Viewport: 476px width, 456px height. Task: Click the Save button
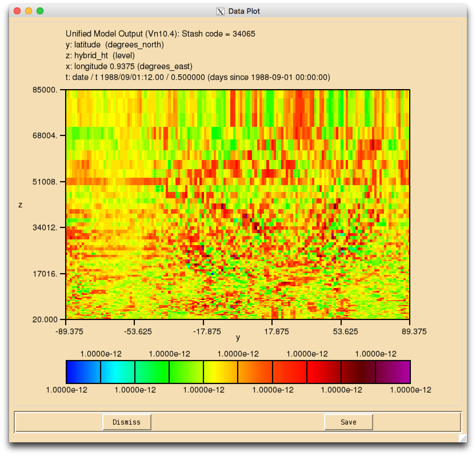click(x=348, y=422)
